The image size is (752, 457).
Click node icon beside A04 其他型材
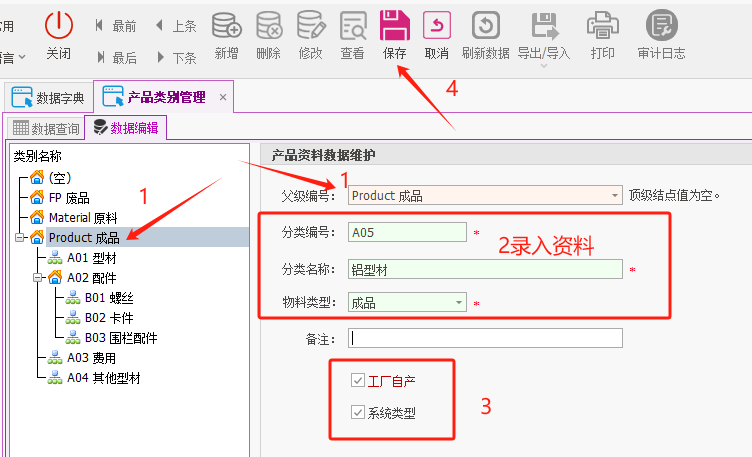tap(55, 378)
